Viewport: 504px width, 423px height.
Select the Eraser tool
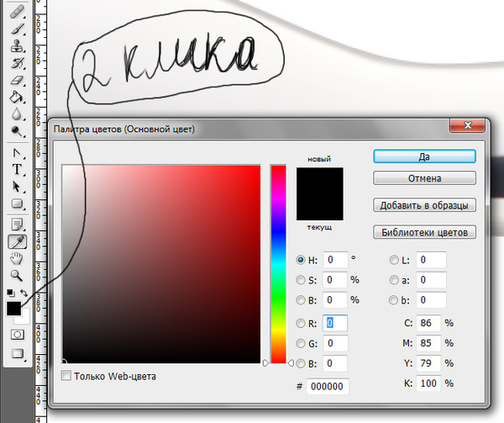[17, 80]
